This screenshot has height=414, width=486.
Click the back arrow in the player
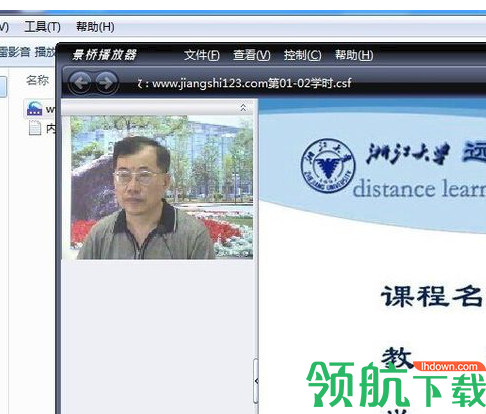[79, 82]
